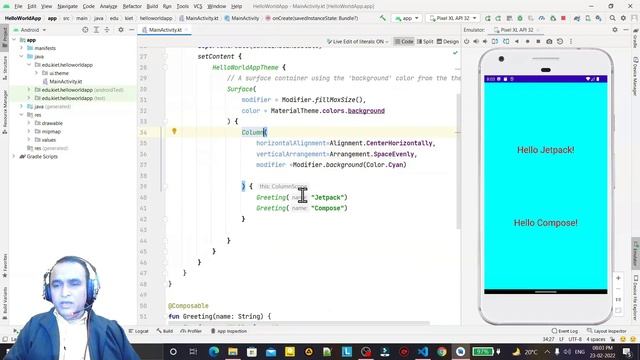Switch editor to Split view
This screenshot has height=360, width=640.
pyautogui.click(x=425, y=41)
